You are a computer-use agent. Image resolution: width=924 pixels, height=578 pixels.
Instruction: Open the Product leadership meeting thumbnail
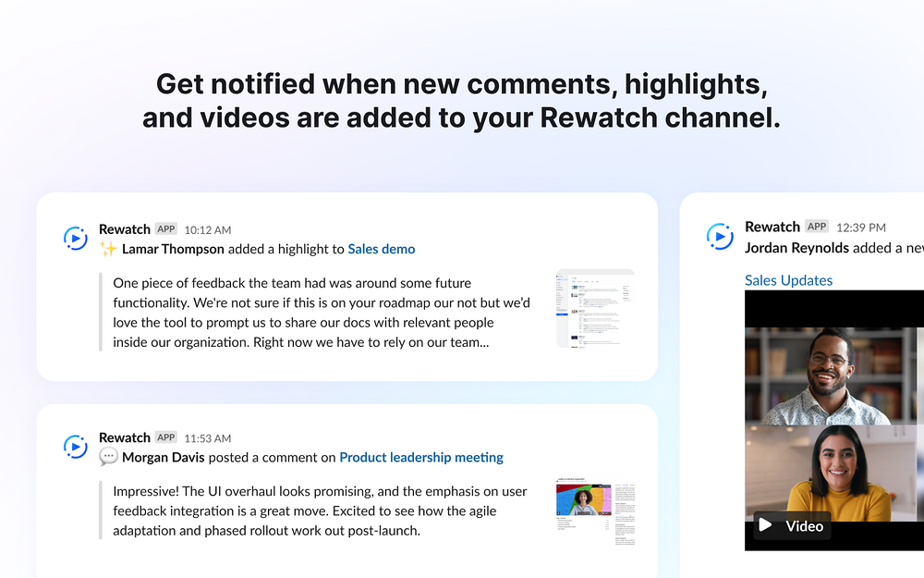(595, 511)
